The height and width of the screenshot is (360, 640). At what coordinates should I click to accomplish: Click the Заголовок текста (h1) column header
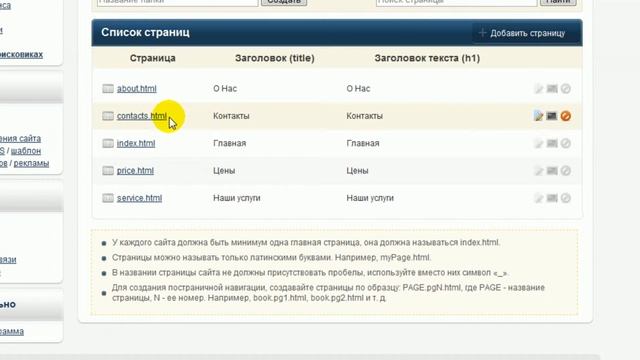(x=427, y=58)
